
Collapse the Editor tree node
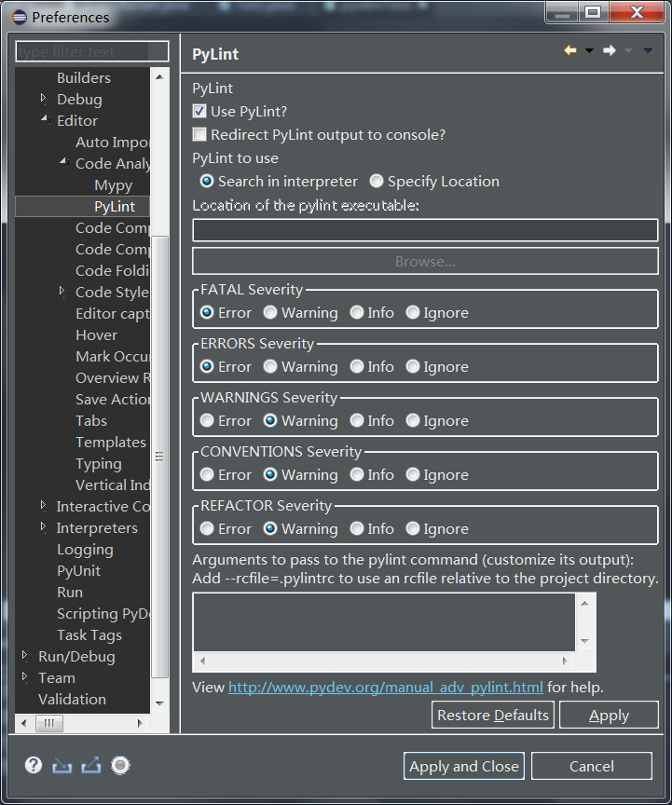pos(45,119)
